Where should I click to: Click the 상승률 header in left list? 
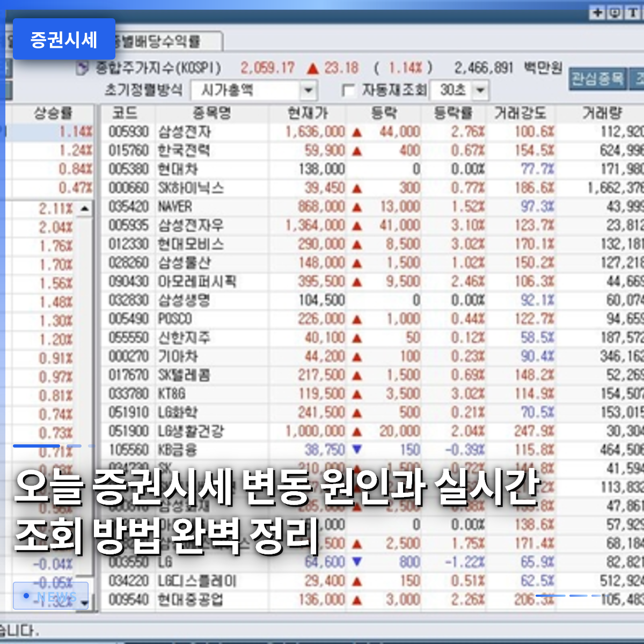53,113
